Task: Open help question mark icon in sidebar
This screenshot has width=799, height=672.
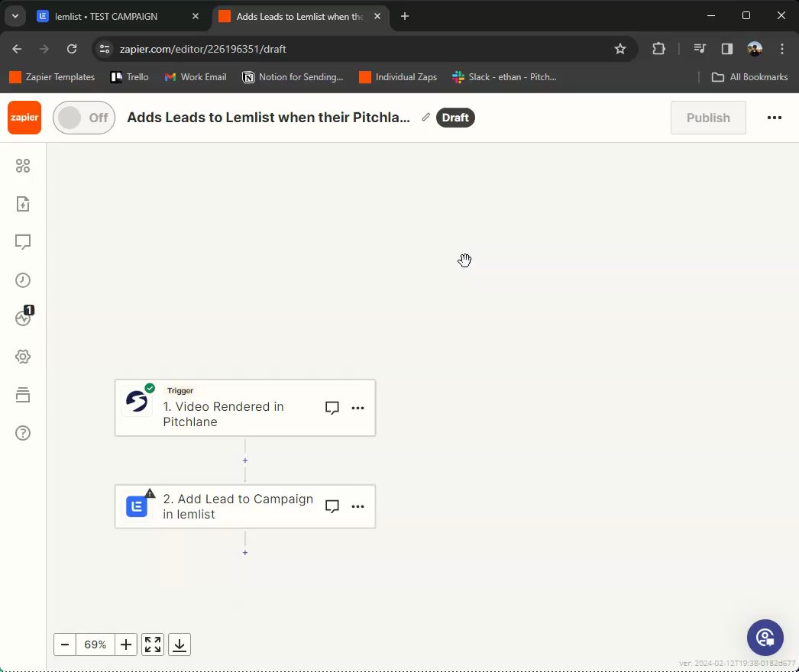Action: 23,433
